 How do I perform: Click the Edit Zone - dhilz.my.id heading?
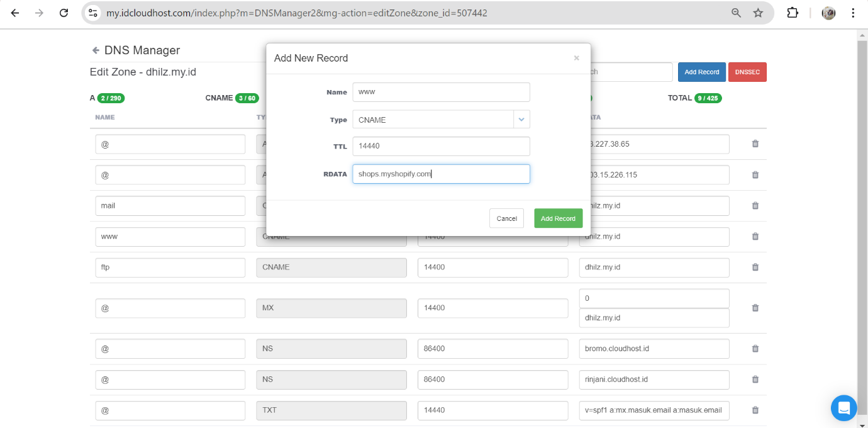pos(143,72)
